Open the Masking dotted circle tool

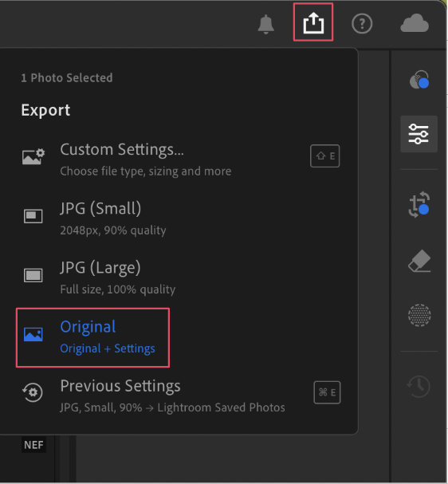click(x=419, y=315)
